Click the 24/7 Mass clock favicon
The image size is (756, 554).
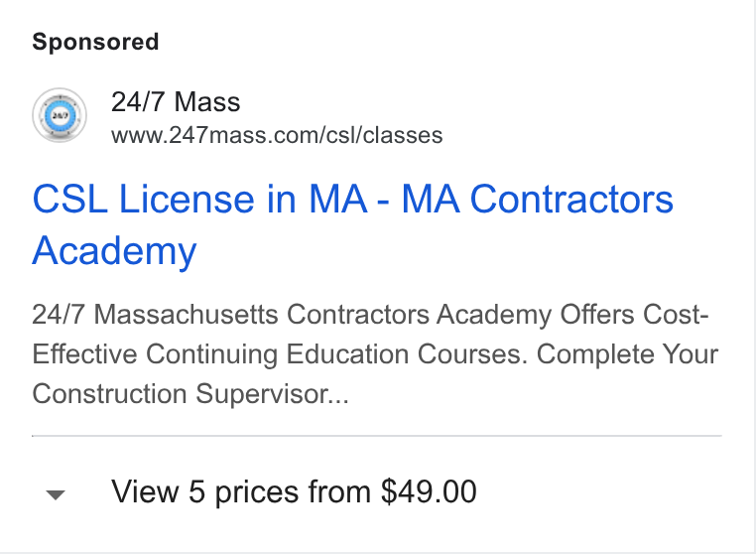[x=60, y=115]
